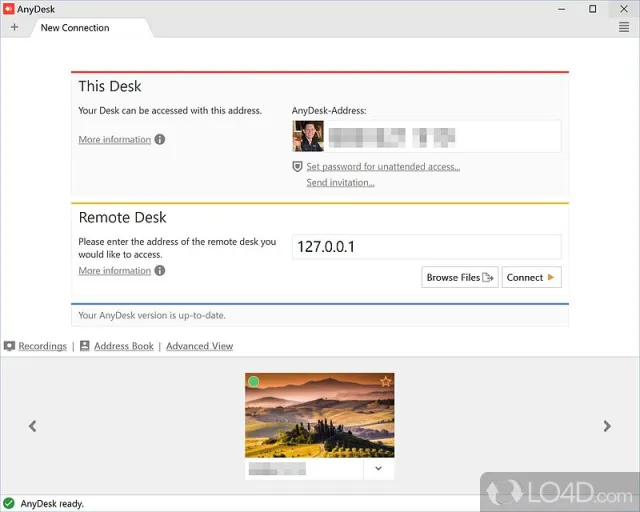Open a new tab with plus icon
640x512 pixels.
pyautogui.click(x=14, y=27)
